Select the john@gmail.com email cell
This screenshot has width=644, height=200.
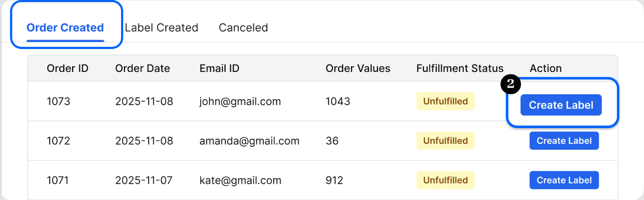pyautogui.click(x=240, y=102)
